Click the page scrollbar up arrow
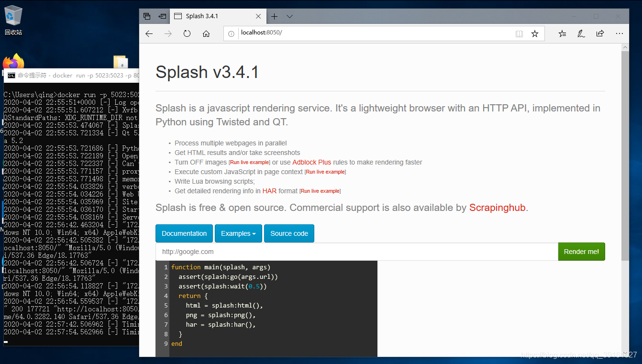The width and height of the screenshot is (642, 364). [625, 47]
